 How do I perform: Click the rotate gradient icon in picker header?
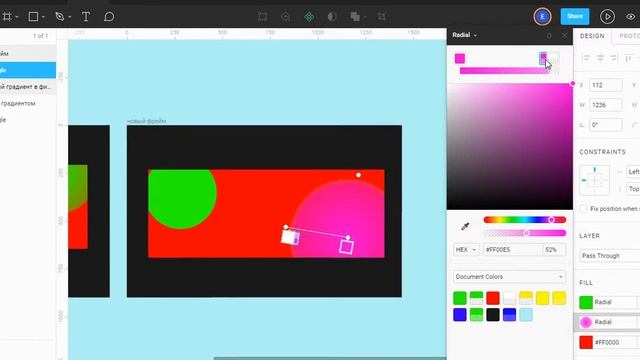[549, 36]
